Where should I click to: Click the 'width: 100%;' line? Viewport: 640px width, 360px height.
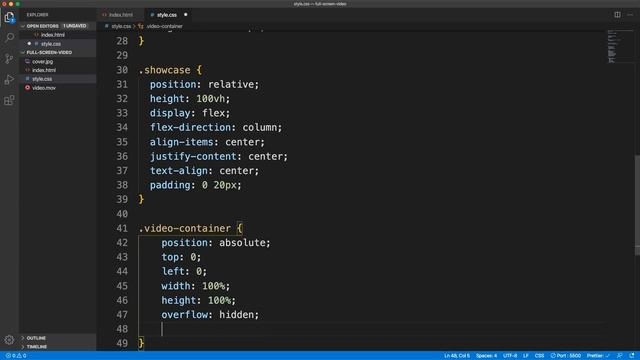click(x=196, y=286)
